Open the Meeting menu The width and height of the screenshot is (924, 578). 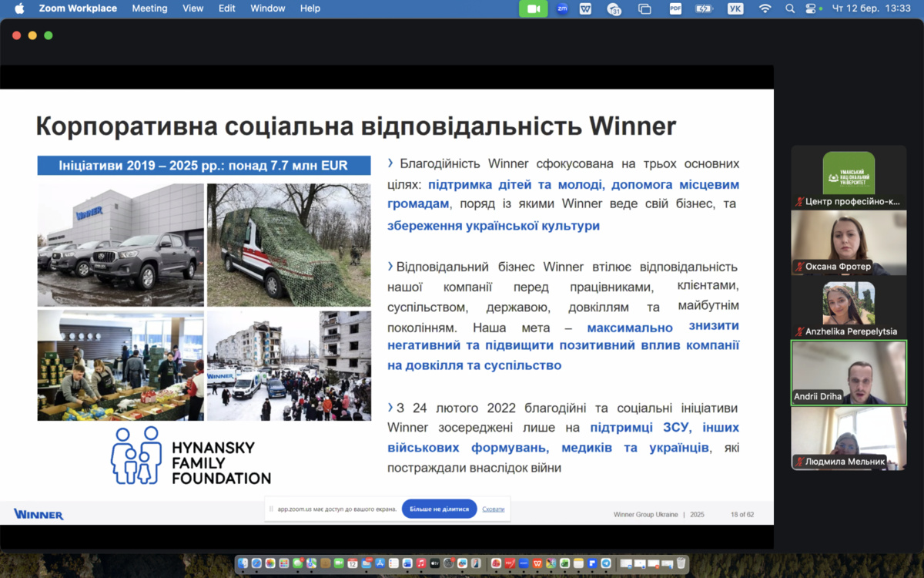coord(149,8)
